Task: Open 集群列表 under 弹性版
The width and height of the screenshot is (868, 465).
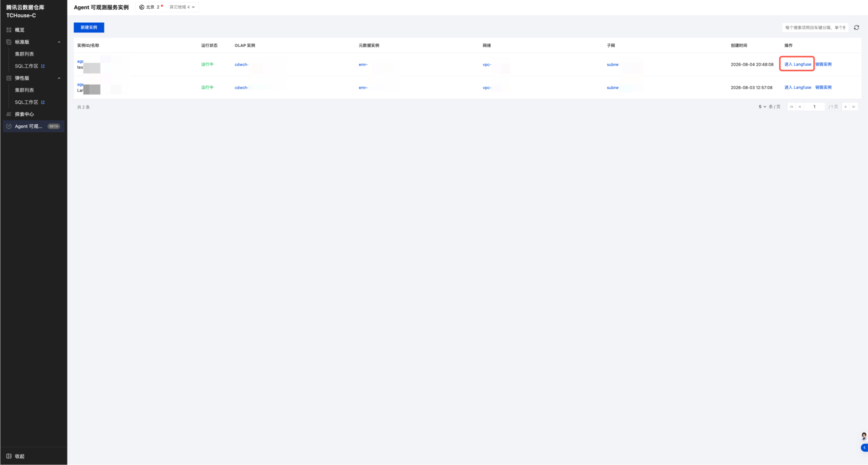Action: click(24, 90)
